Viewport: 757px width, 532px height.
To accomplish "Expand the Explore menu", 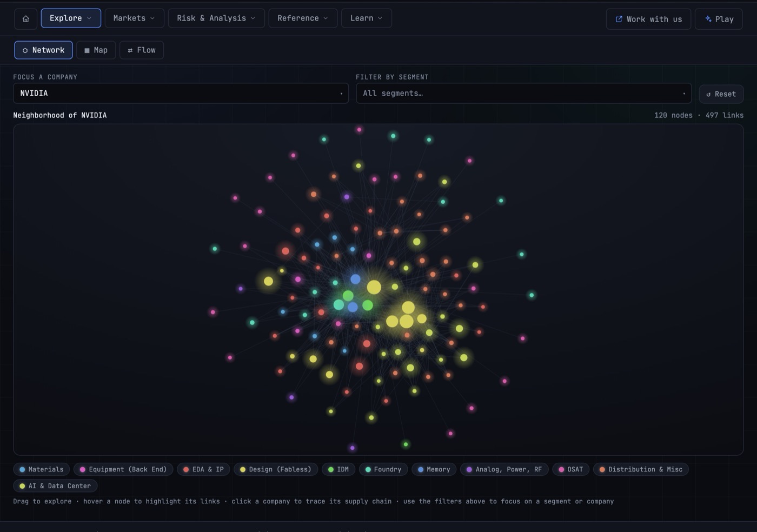I will tap(71, 18).
